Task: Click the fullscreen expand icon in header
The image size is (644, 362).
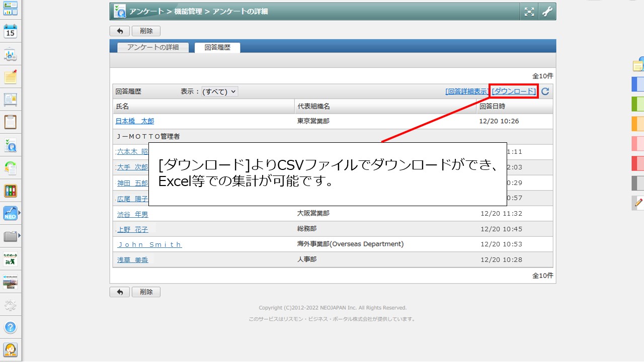Action: click(529, 12)
